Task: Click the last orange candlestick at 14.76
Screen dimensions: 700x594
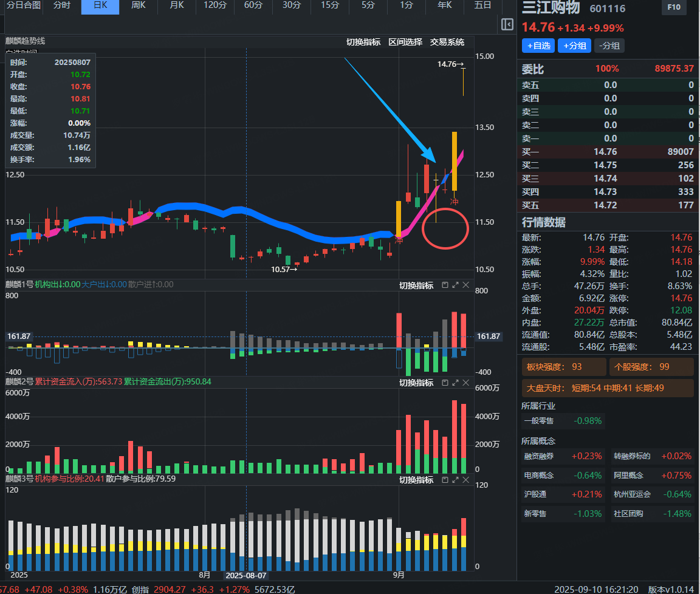Action: (463, 81)
